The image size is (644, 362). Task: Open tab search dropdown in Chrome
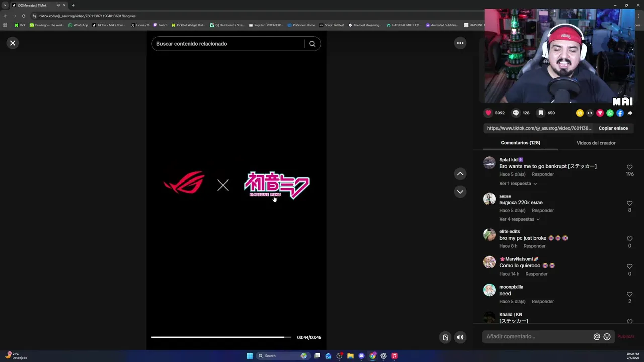(x=5, y=5)
